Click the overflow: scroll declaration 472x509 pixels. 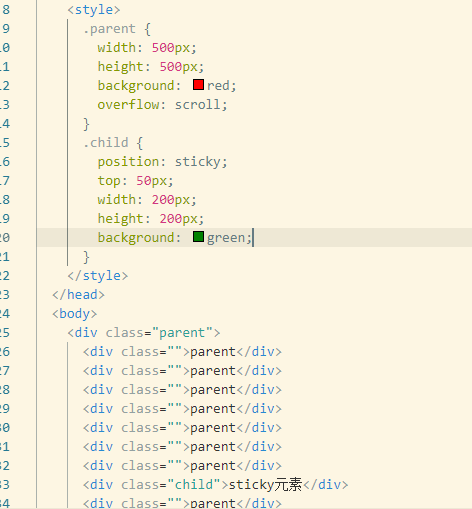click(x=162, y=105)
